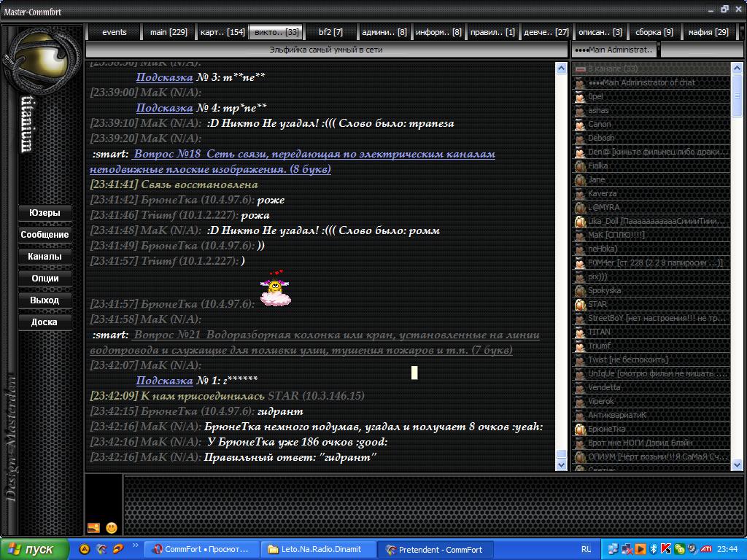
Task: Click the ATI tray icon
Action: click(x=706, y=549)
